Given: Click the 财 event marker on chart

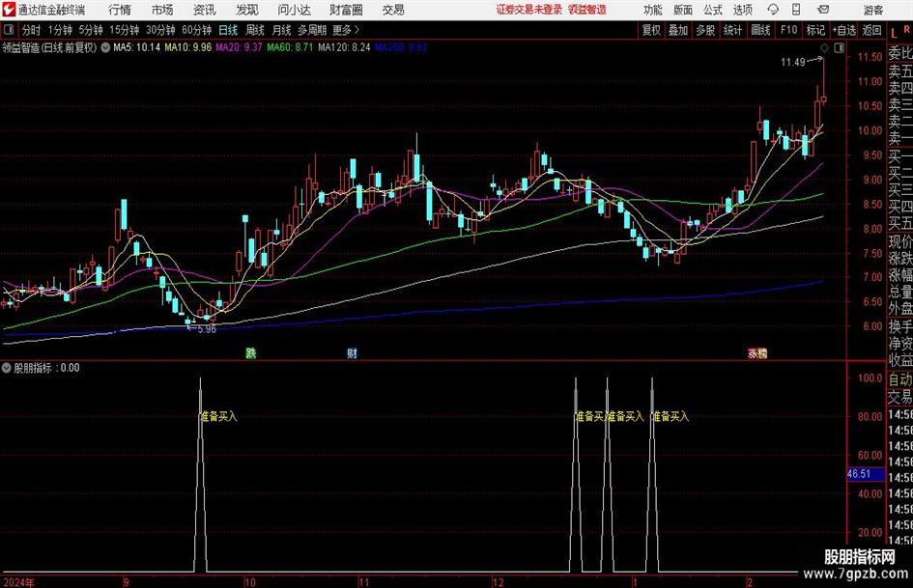Looking at the screenshot, I should (352, 352).
